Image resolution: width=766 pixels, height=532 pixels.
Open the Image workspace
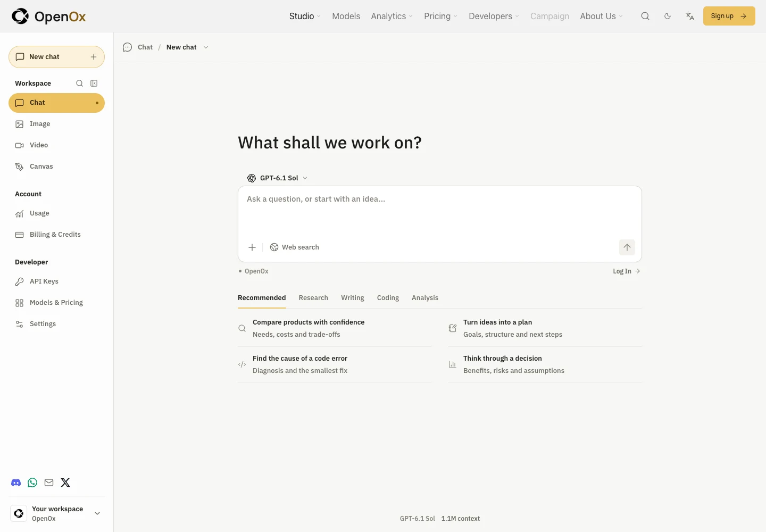[x=56, y=124]
